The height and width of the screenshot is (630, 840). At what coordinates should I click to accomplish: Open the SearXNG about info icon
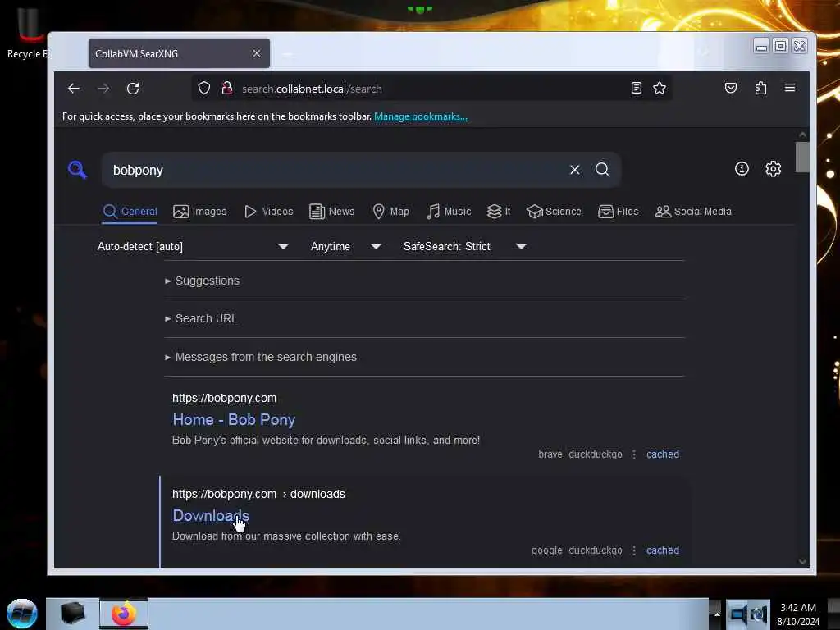click(x=742, y=169)
